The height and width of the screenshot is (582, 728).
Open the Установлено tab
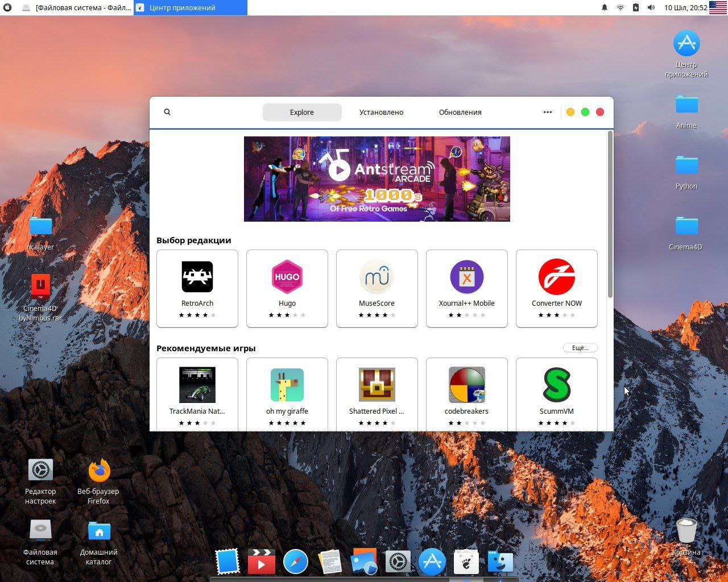[x=381, y=112]
